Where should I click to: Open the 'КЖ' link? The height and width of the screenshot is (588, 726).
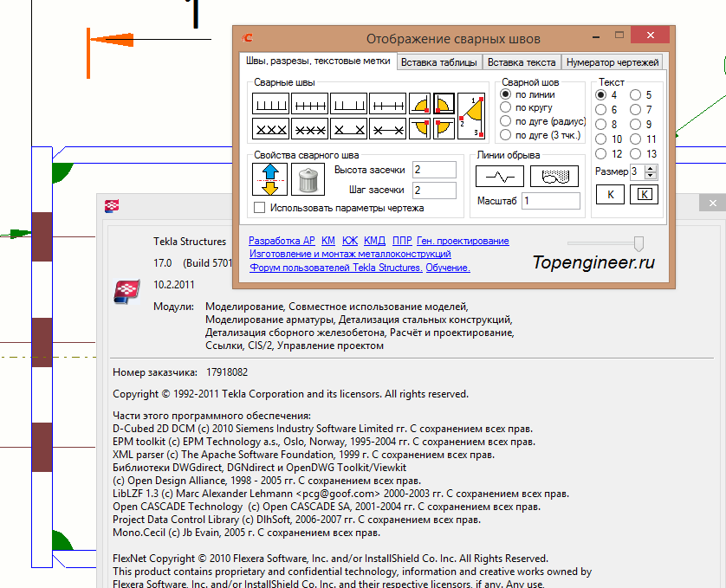(x=350, y=241)
